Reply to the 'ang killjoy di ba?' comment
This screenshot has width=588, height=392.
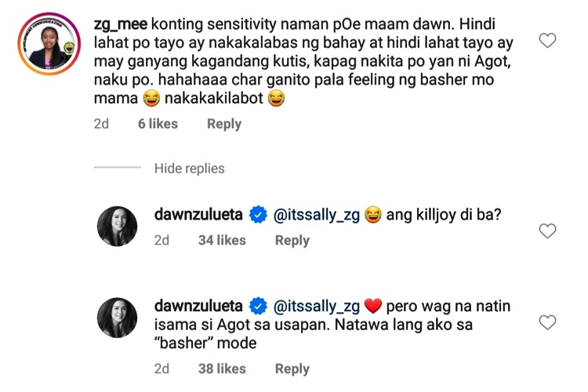[292, 241]
